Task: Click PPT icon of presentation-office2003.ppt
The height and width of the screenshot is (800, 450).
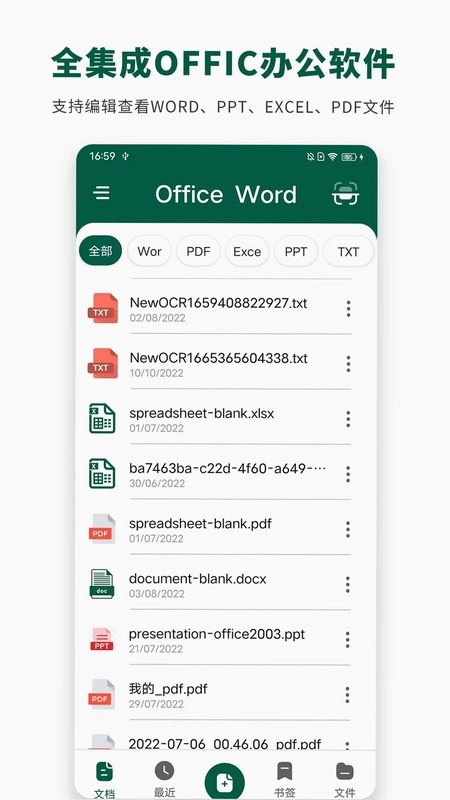Action: pos(102,639)
